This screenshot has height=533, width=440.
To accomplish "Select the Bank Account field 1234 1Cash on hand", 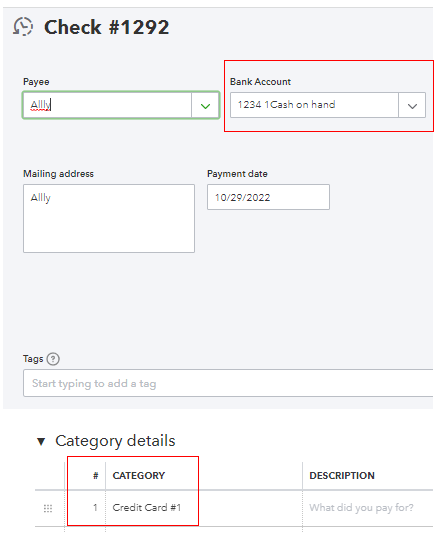I will pyautogui.click(x=314, y=105).
